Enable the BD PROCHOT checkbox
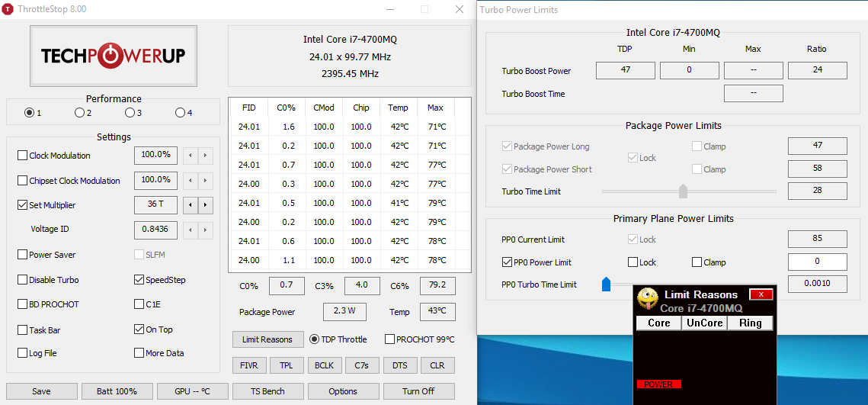 [22, 304]
